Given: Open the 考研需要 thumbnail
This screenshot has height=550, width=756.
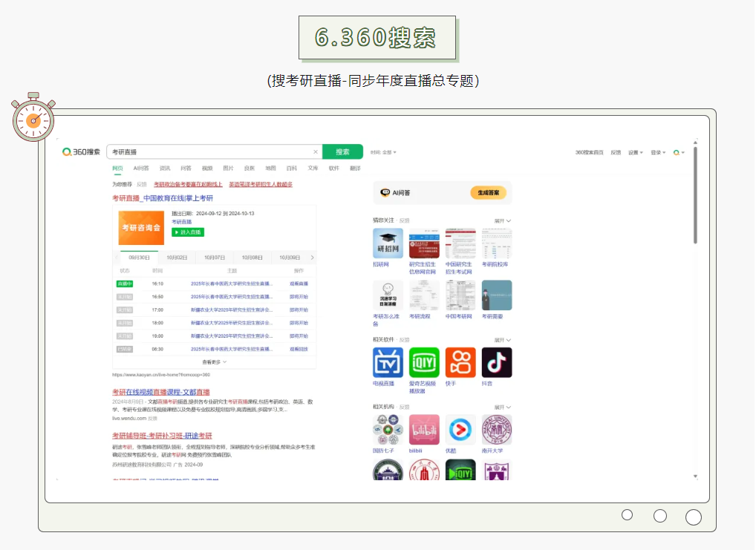Looking at the screenshot, I should [497, 295].
